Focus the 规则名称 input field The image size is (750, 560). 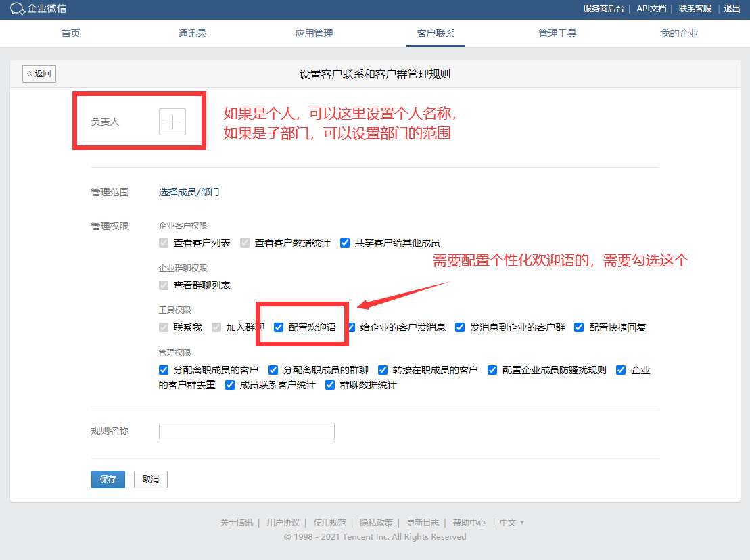[247, 431]
